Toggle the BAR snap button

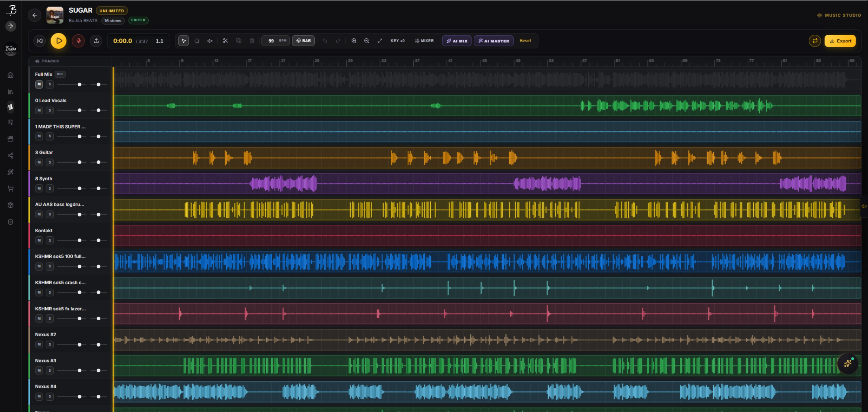point(303,41)
